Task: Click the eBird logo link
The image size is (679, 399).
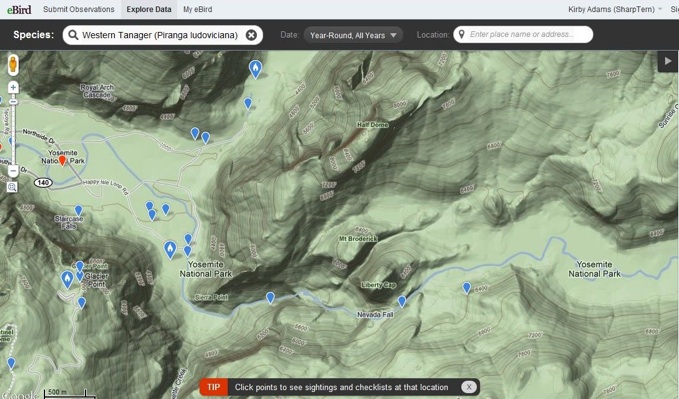Action: tap(19, 10)
